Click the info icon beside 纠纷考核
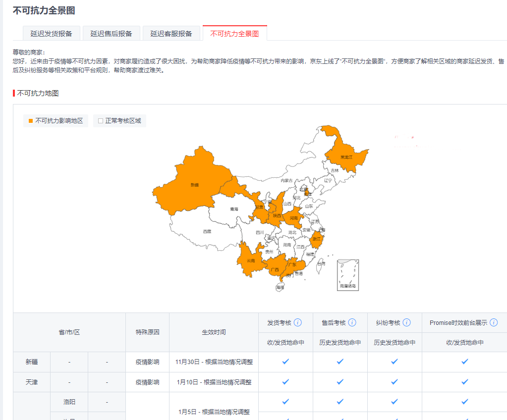 click(x=406, y=322)
